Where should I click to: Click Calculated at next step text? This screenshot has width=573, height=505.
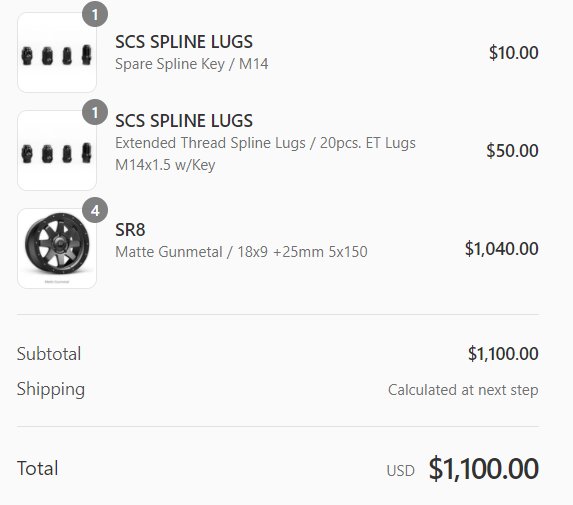tap(463, 390)
